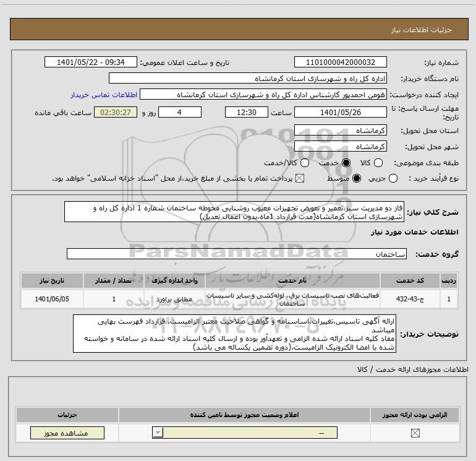The image size is (476, 461).
Task: Click the شرح کلی نیاز label
Action: coord(433,212)
